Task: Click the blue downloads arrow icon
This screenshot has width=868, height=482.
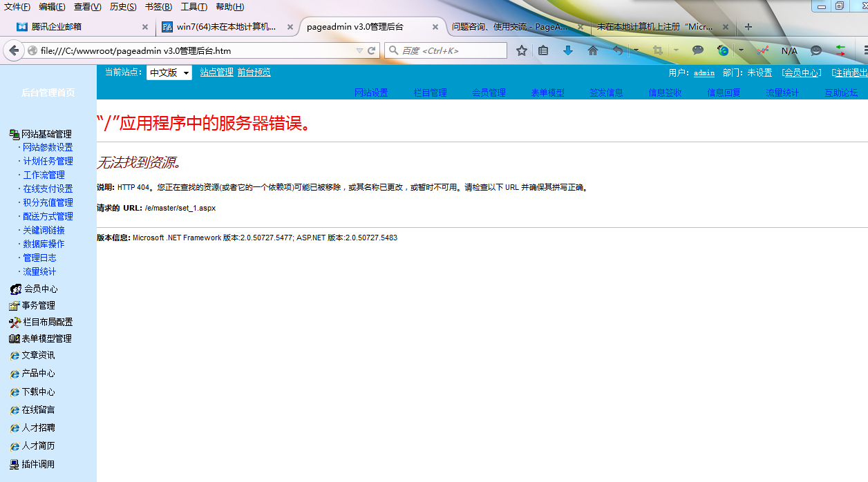Action: tap(568, 50)
